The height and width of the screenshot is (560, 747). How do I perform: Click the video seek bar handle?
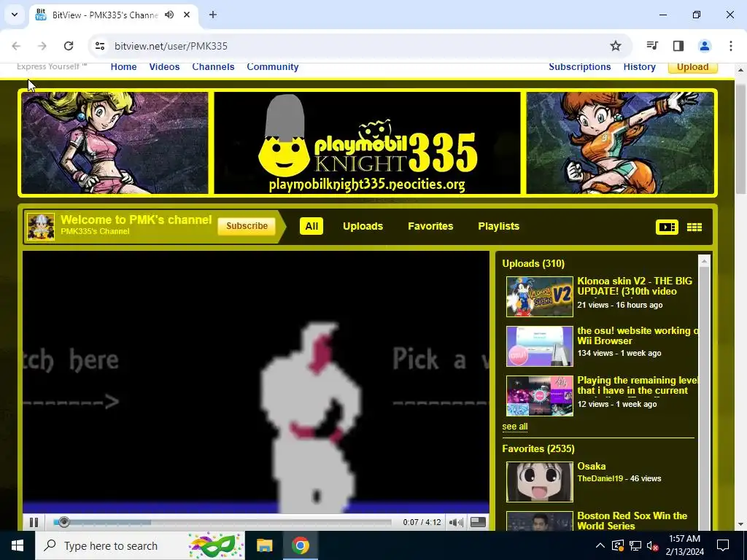click(64, 522)
